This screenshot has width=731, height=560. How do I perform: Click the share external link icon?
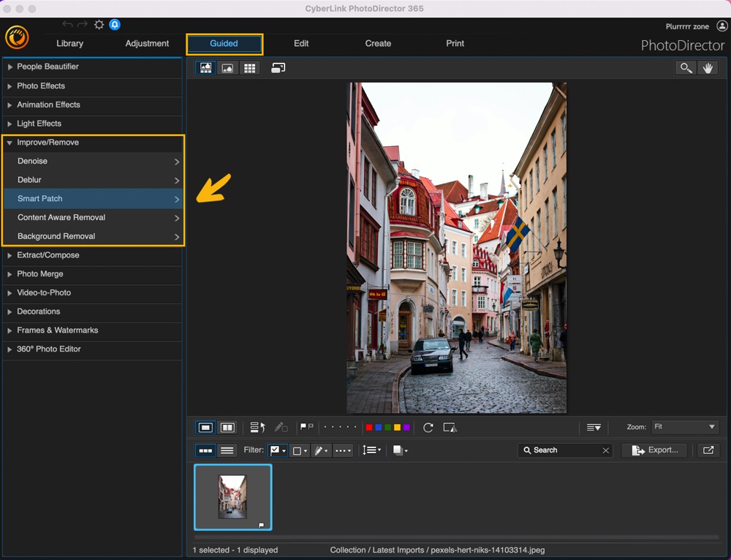point(708,450)
